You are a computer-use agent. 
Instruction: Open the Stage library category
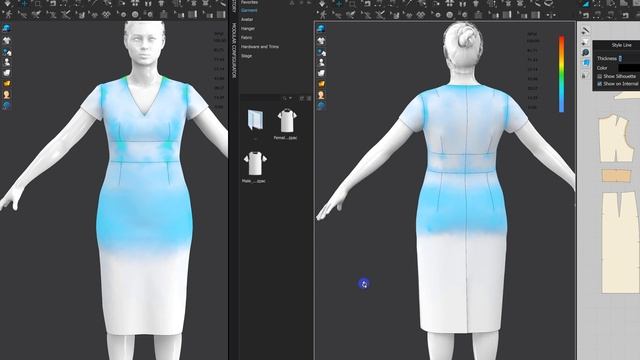click(x=247, y=56)
